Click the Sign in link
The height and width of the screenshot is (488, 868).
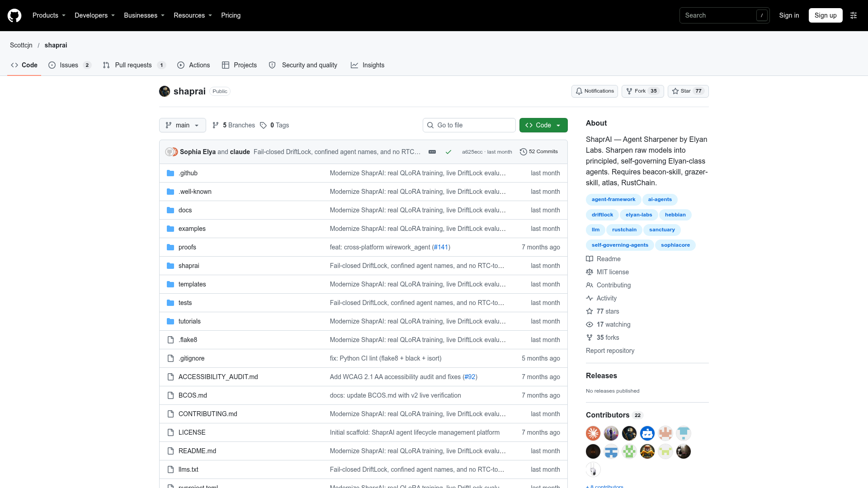click(789, 15)
